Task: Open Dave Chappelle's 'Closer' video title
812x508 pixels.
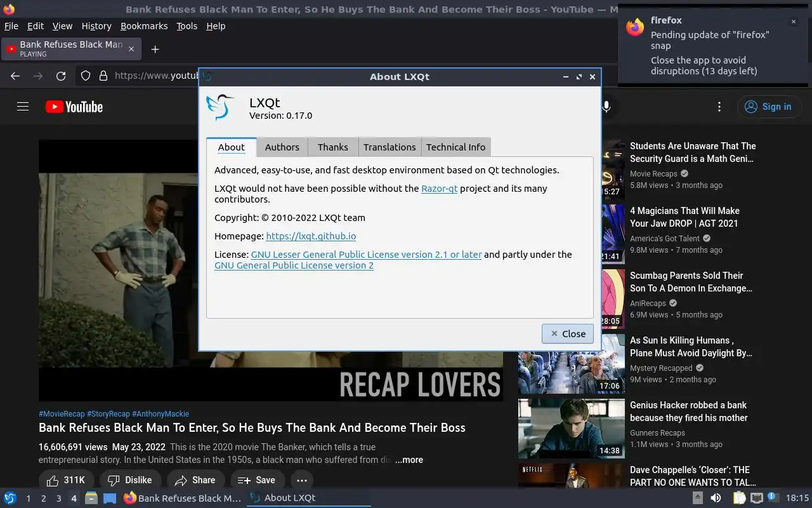Action: (x=693, y=476)
